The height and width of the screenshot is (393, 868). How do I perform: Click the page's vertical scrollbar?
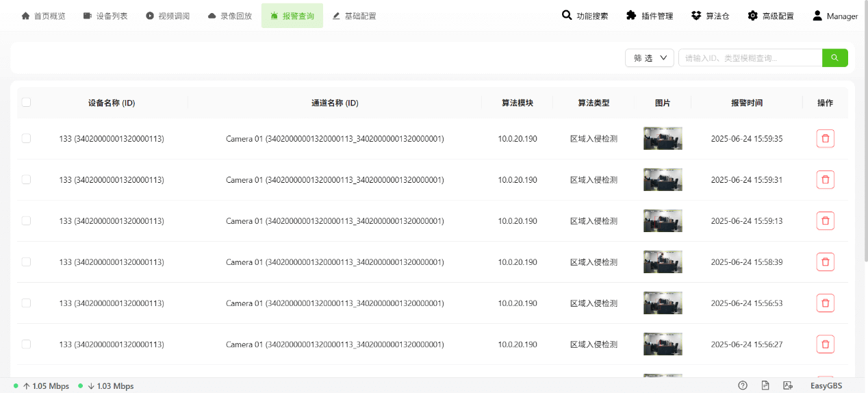[x=866, y=130]
